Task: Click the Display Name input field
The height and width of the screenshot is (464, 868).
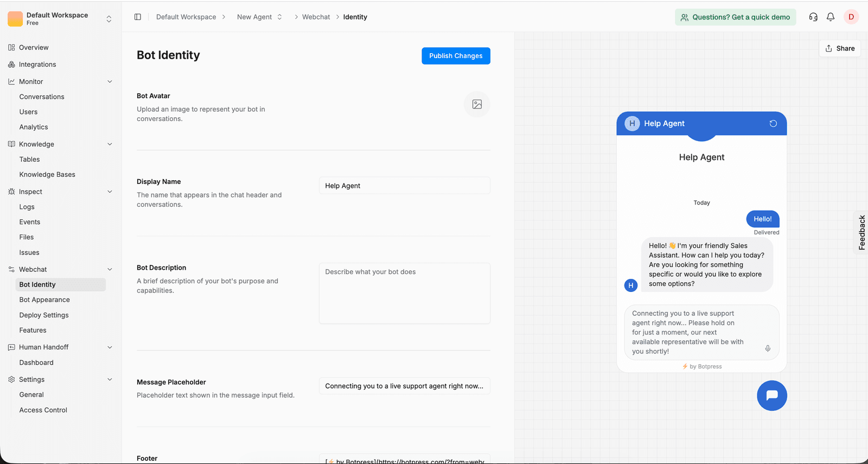Action: 405,186
